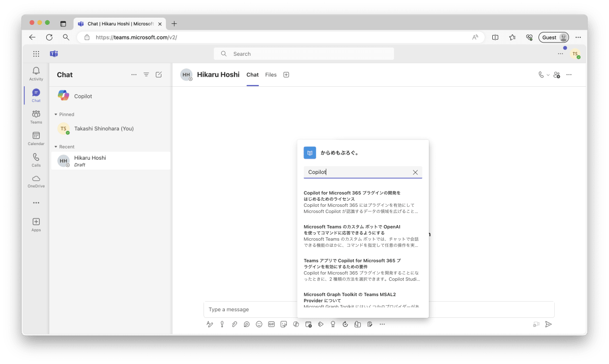Open result 'Copilot for Microsoft 365 プラグインの開発'
The width and height of the screenshot is (609, 364).
click(x=362, y=202)
